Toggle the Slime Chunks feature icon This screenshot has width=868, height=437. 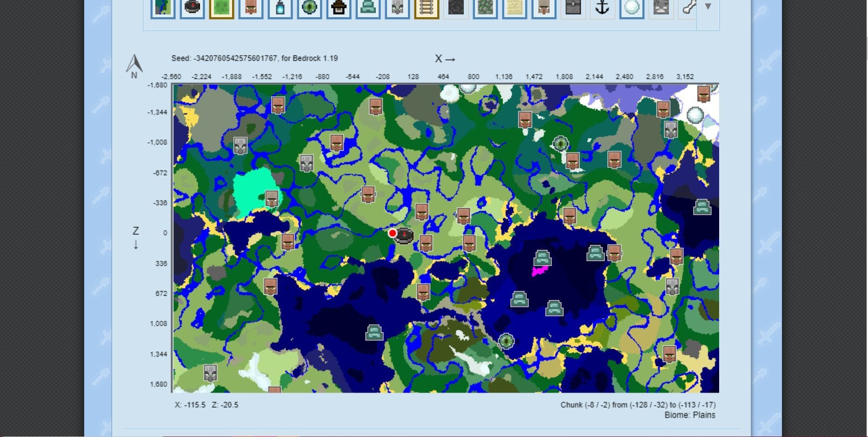click(x=221, y=8)
